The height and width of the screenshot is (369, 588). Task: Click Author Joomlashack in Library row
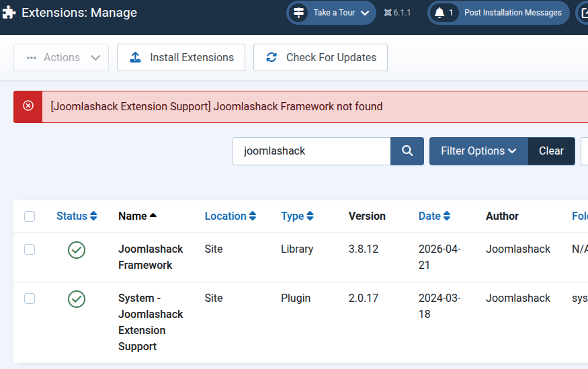[x=518, y=249]
